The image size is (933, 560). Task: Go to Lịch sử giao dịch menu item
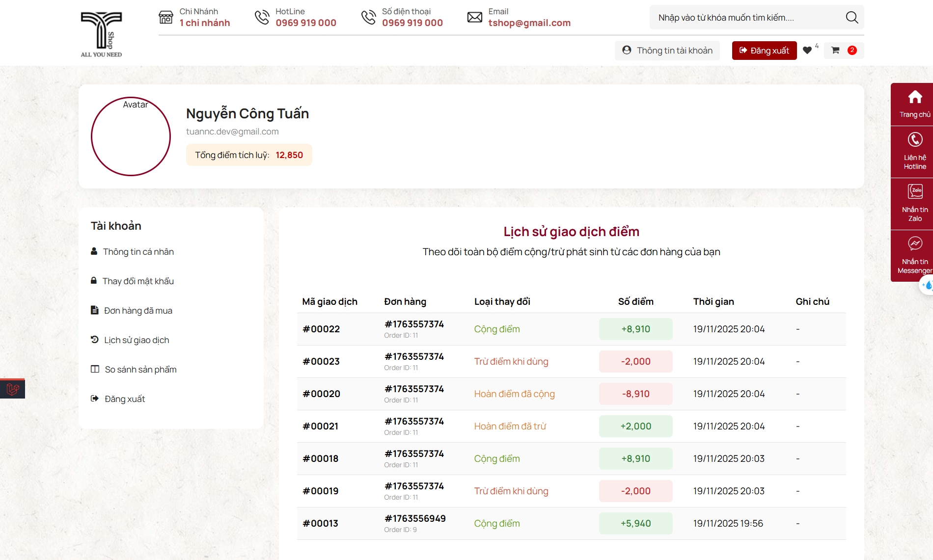[137, 340]
